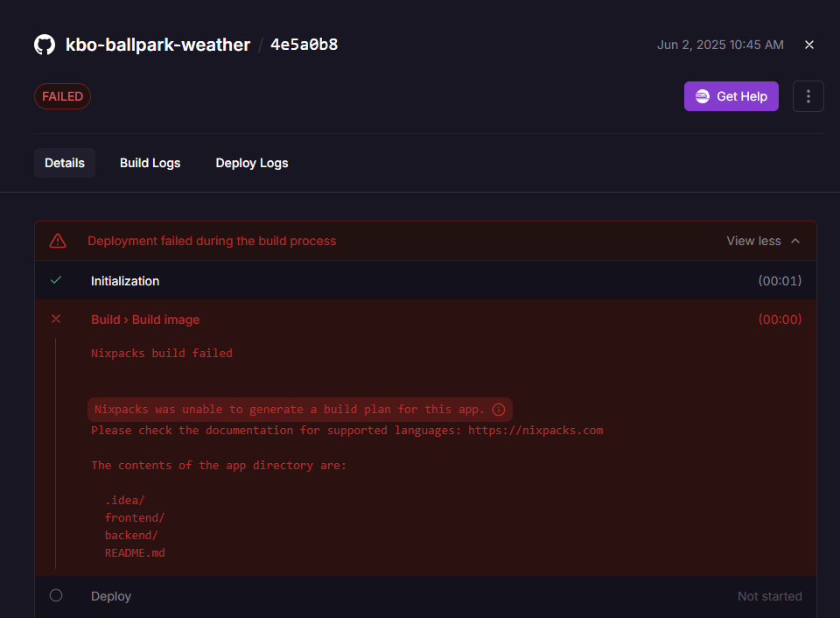
Task: Click the red X build failure icon
Action: click(56, 319)
